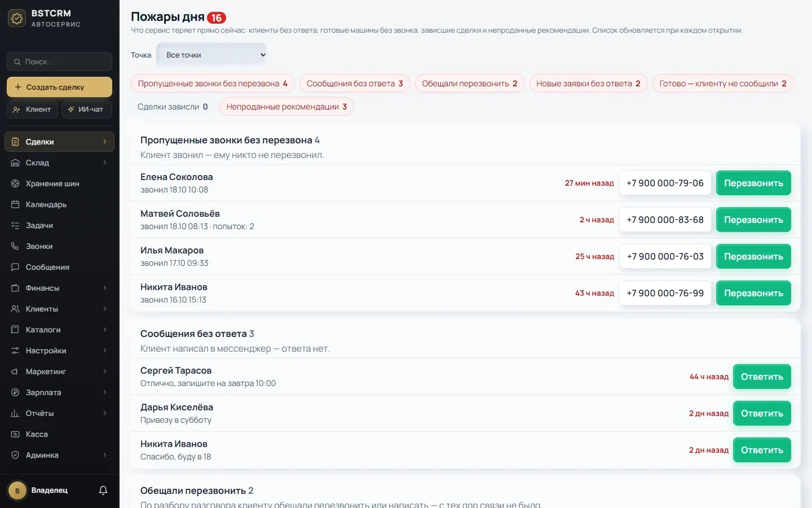Expand the Отчёты submenu chevron
This screenshot has height=508, width=812.
[x=105, y=413]
